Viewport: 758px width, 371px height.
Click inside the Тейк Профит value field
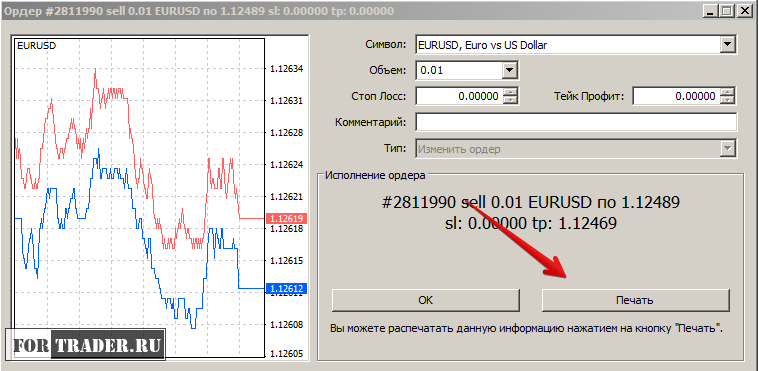(x=676, y=96)
